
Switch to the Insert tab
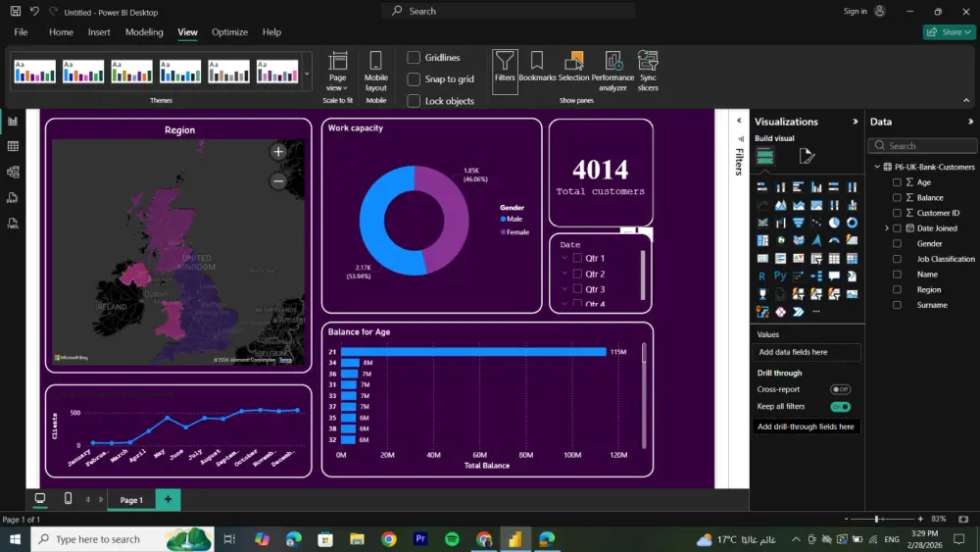pyautogui.click(x=99, y=32)
